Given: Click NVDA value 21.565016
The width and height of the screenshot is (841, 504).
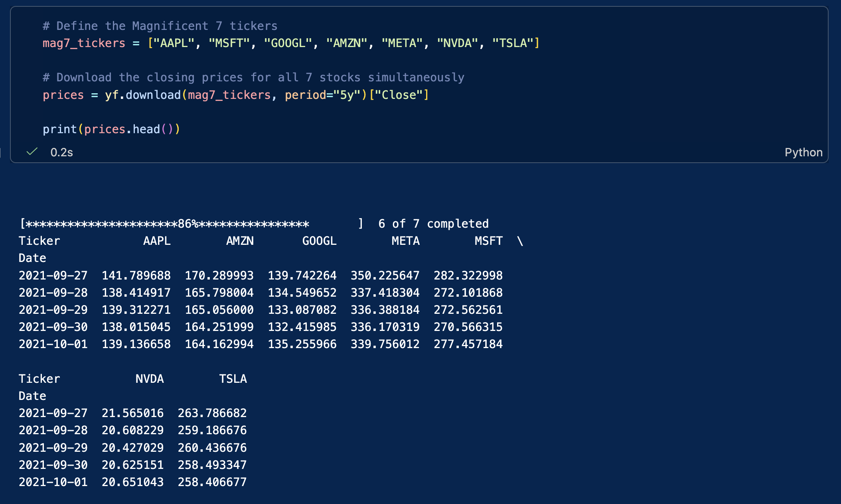Looking at the screenshot, I should tap(132, 413).
